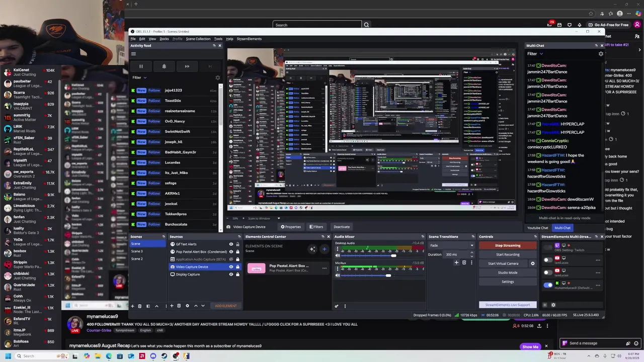This screenshot has width=644, height=362.
Task: Open the Scene Collection menu
Action: point(198,39)
